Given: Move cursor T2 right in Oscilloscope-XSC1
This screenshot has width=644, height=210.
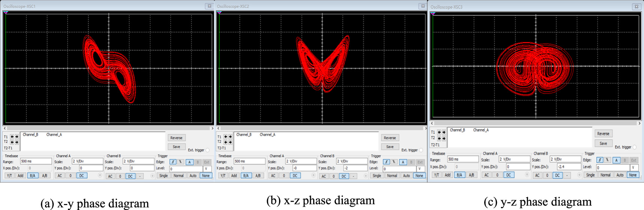Looking at the screenshot, I should click(x=17, y=142).
